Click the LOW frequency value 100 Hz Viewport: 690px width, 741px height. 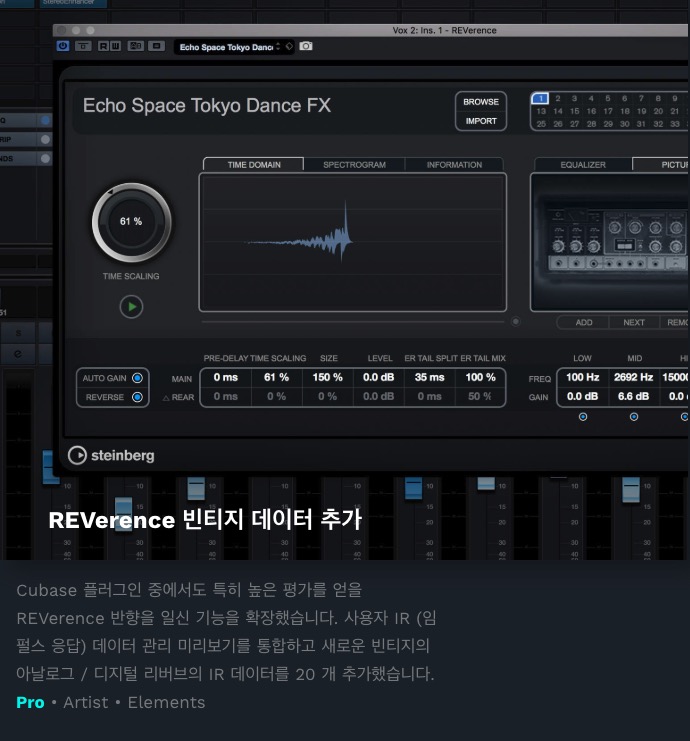pos(583,377)
